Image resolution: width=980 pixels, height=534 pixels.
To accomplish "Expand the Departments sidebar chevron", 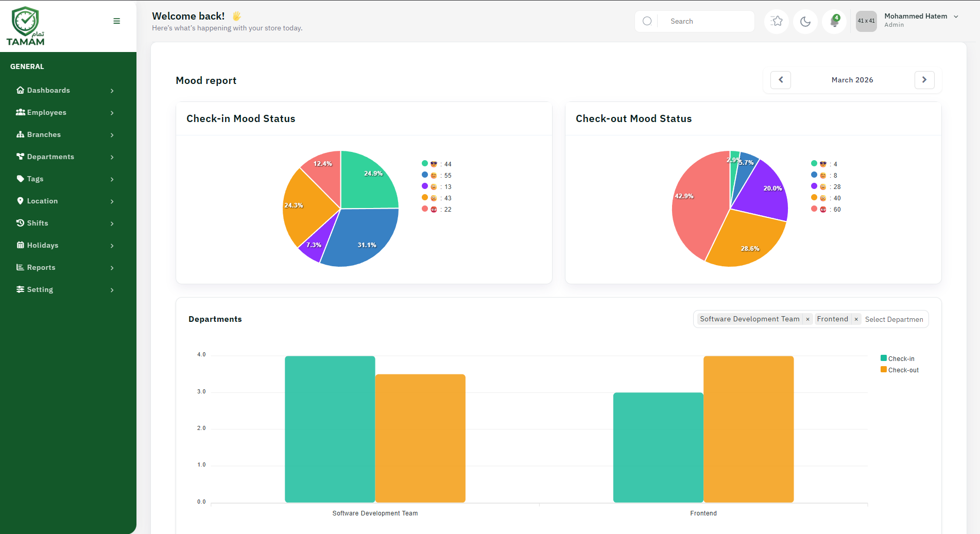I will [112, 157].
